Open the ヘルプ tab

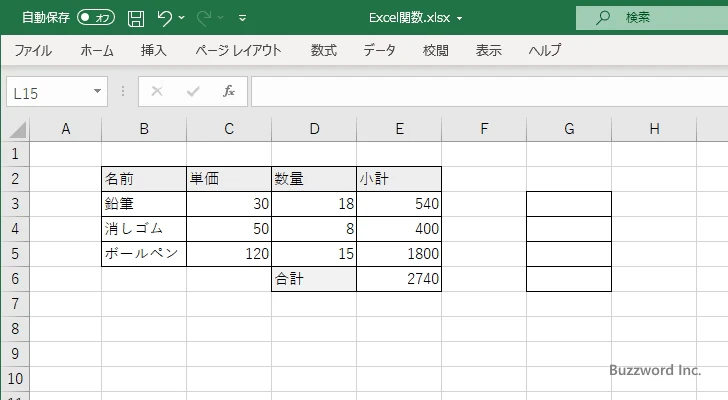[x=545, y=50]
